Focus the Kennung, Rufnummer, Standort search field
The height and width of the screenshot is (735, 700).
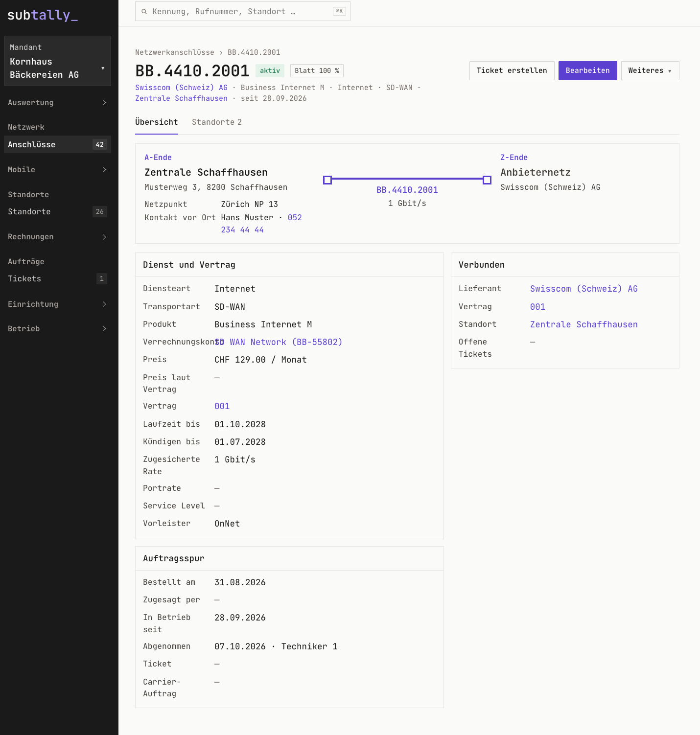point(243,11)
